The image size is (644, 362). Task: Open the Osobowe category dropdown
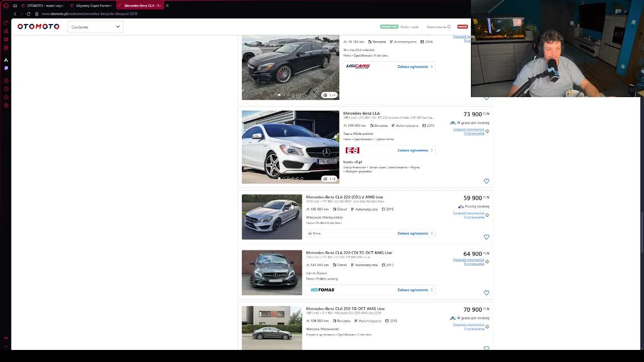95,27
